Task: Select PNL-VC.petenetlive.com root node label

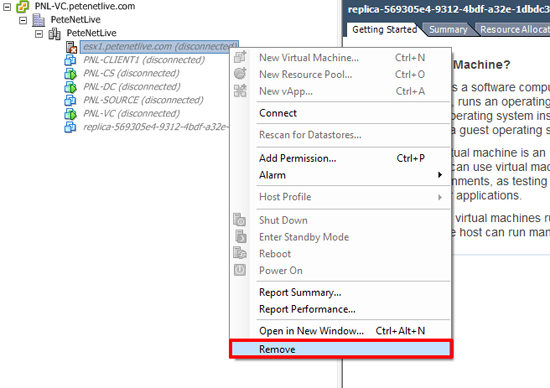Action: 85,6
